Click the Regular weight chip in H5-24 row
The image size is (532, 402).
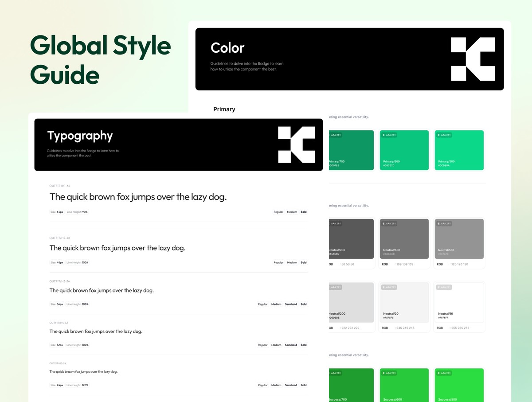(x=263, y=385)
